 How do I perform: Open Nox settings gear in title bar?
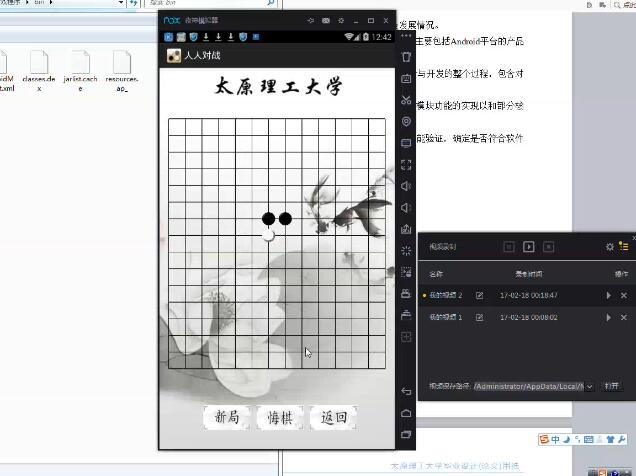pos(341,20)
